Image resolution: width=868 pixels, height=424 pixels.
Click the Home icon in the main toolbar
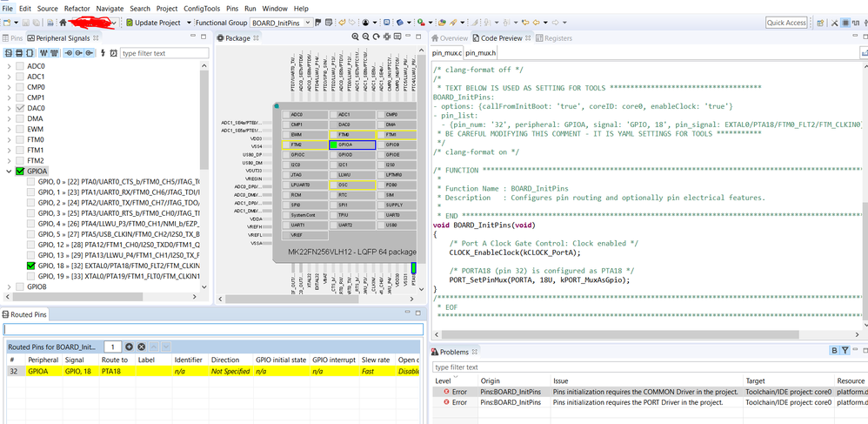coord(63,23)
